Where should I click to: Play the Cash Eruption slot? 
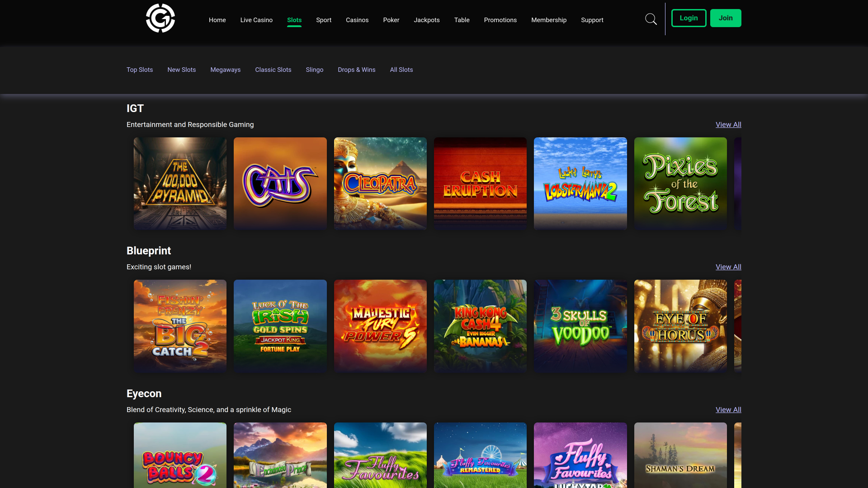pyautogui.click(x=480, y=183)
